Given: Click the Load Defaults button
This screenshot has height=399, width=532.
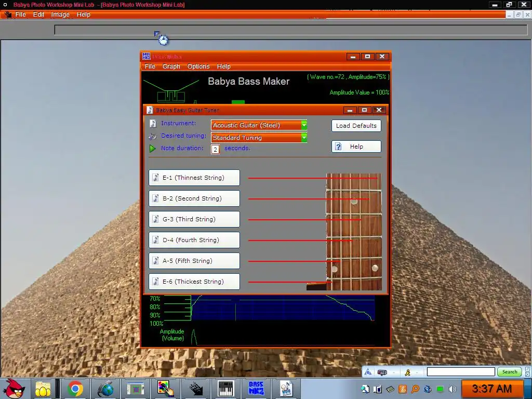Looking at the screenshot, I should [x=356, y=126].
